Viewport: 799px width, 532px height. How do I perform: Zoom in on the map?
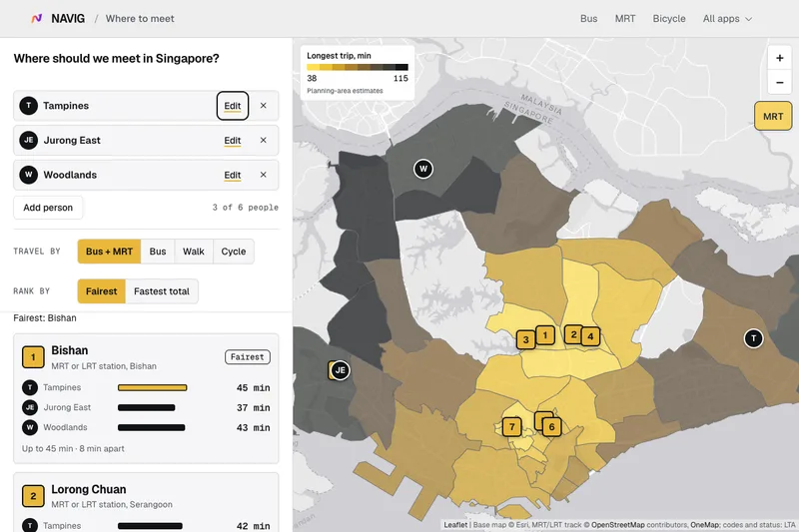[780, 58]
